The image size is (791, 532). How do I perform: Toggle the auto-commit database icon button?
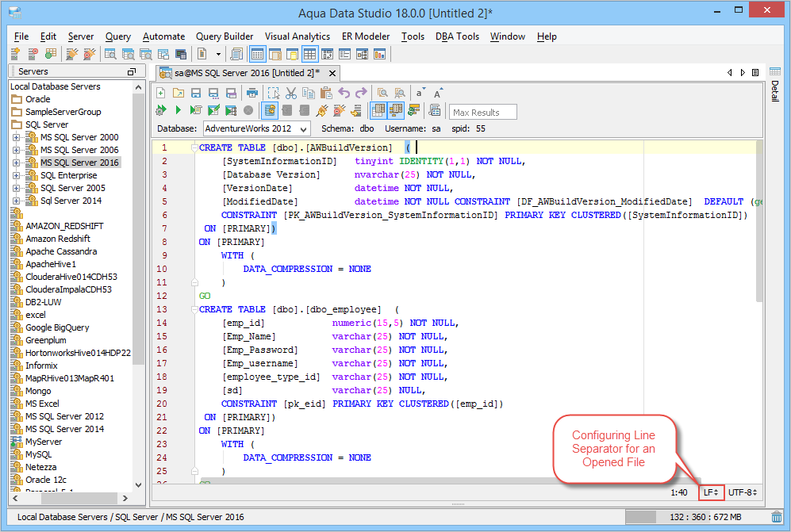(270, 110)
